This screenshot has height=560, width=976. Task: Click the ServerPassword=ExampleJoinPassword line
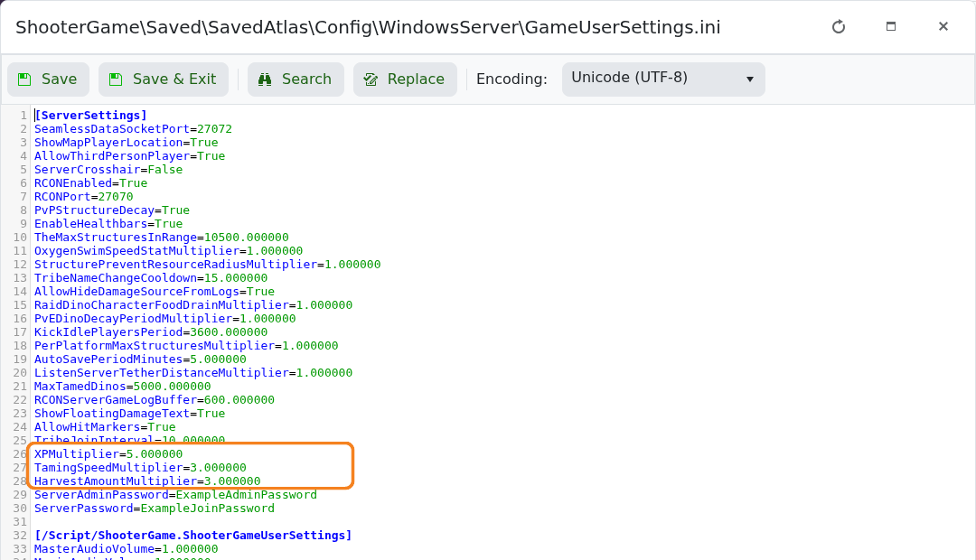click(155, 509)
